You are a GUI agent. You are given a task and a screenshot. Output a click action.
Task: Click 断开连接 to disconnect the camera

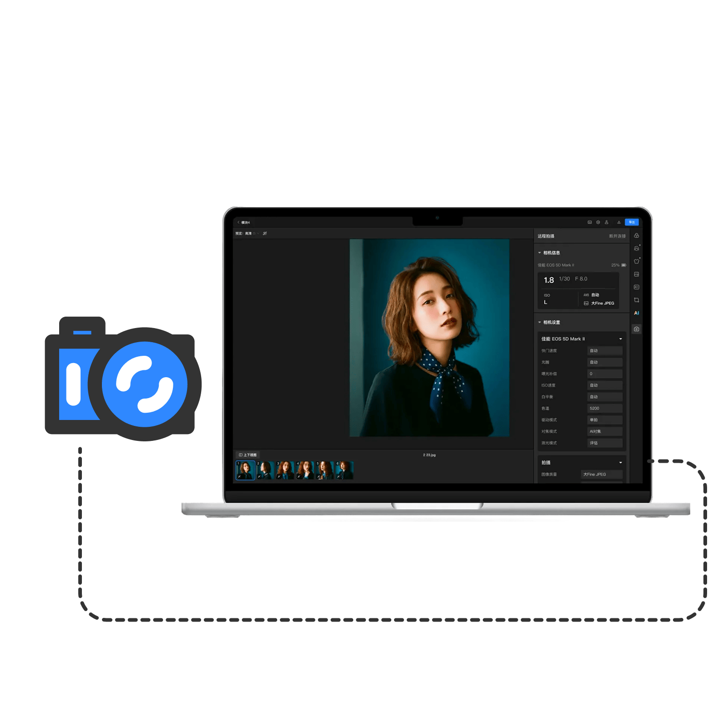click(x=617, y=236)
